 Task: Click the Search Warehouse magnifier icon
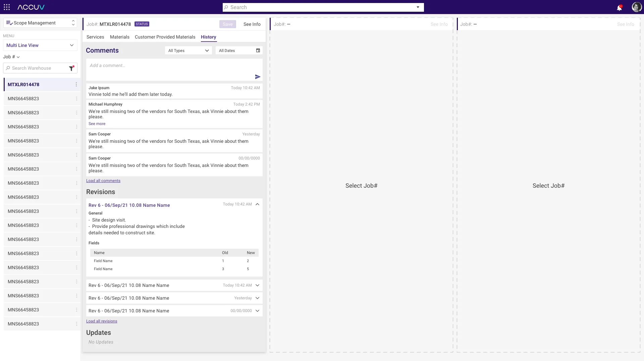8,68
